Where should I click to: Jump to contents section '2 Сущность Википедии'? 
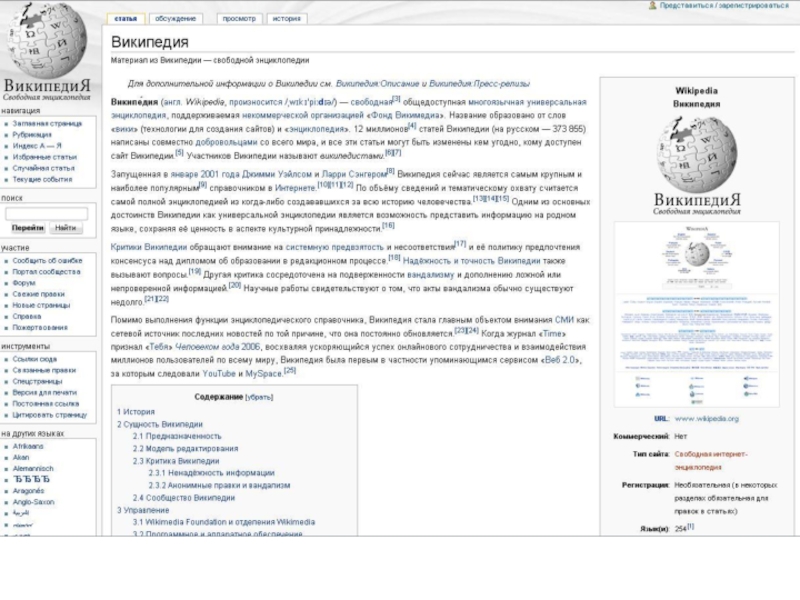click(160, 424)
